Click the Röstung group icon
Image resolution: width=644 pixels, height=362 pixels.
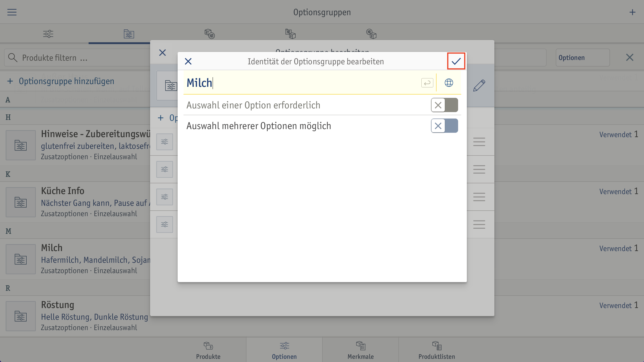pos(21,316)
